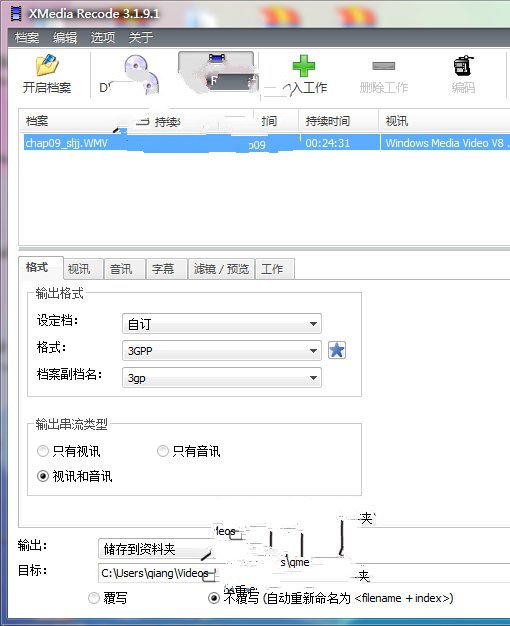Viewport: 510px width, 626px height.
Task: Open the profile dropdown showing 自订
Action: click(x=222, y=324)
